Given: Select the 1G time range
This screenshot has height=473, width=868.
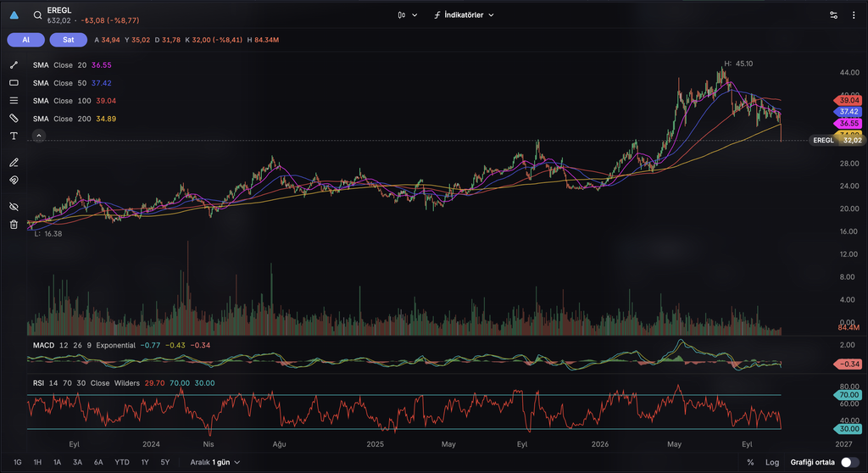Looking at the screenshot, I should coord(18,462).
